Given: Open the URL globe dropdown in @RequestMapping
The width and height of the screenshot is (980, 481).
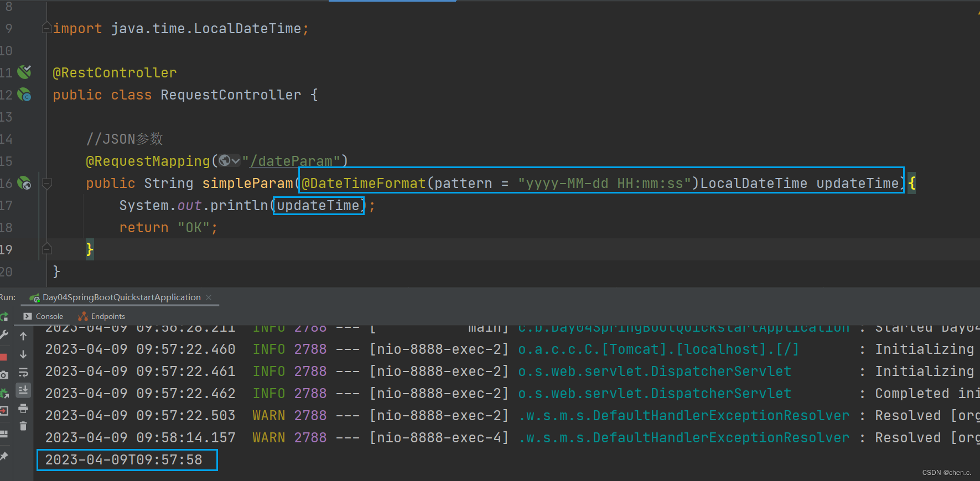Looking at the screenshot, I should tap(229, 161).
